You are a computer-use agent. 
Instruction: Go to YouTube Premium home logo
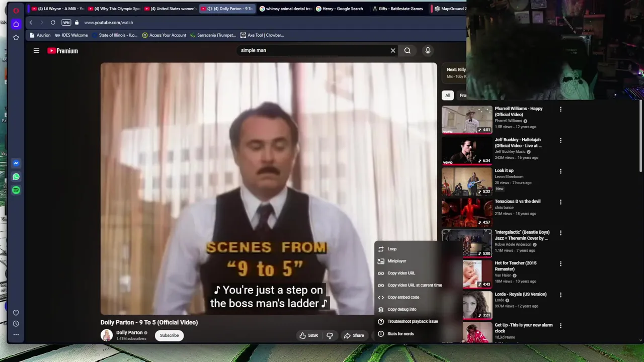(63, 50)
